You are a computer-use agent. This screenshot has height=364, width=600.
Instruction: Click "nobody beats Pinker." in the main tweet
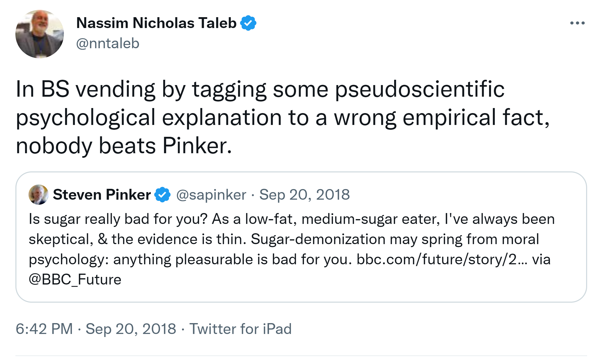[x=124, y=146]
